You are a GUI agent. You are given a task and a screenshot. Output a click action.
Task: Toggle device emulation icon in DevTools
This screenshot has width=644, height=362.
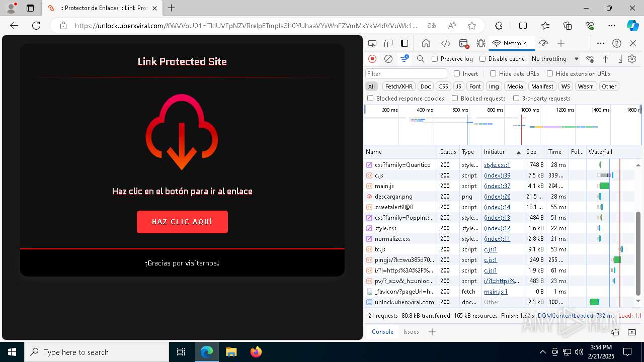388,43
